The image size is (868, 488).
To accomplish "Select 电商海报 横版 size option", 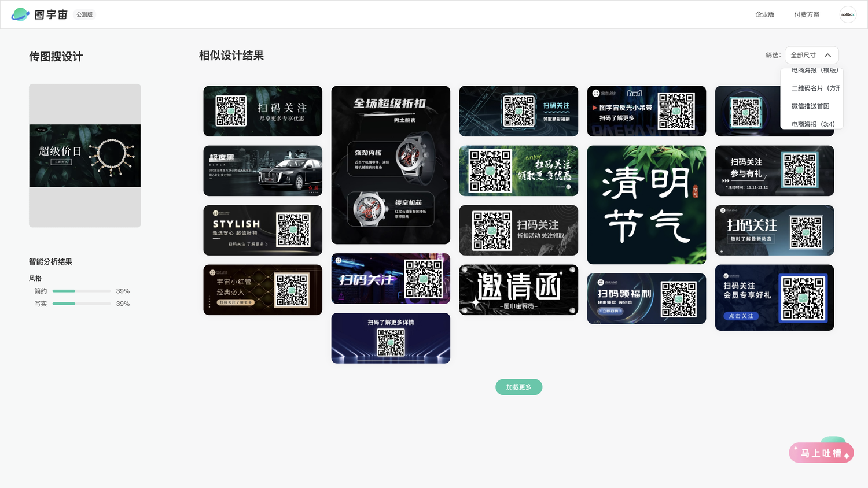I will [815, 71].
